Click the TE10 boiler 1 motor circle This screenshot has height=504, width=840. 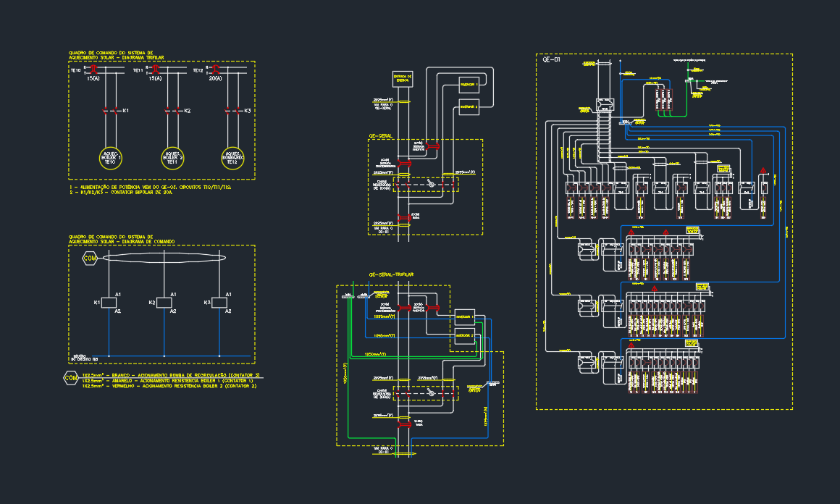111,159
